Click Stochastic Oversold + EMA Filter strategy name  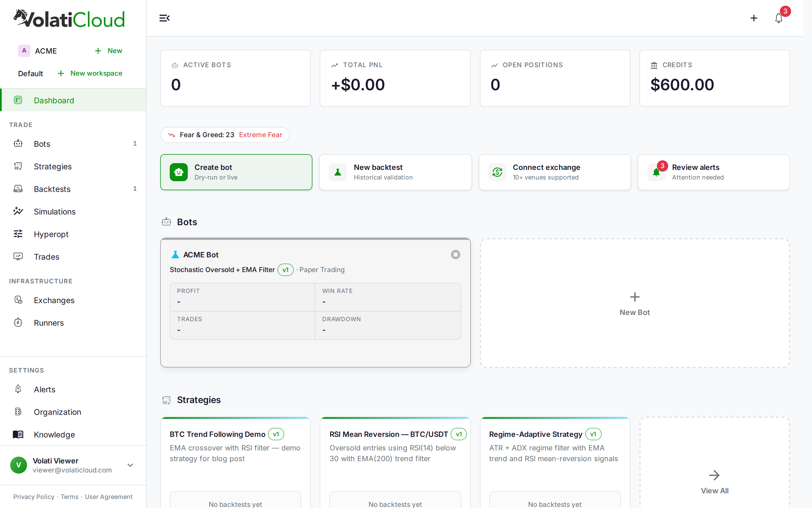pyautogui.click(x=222, y=270)
